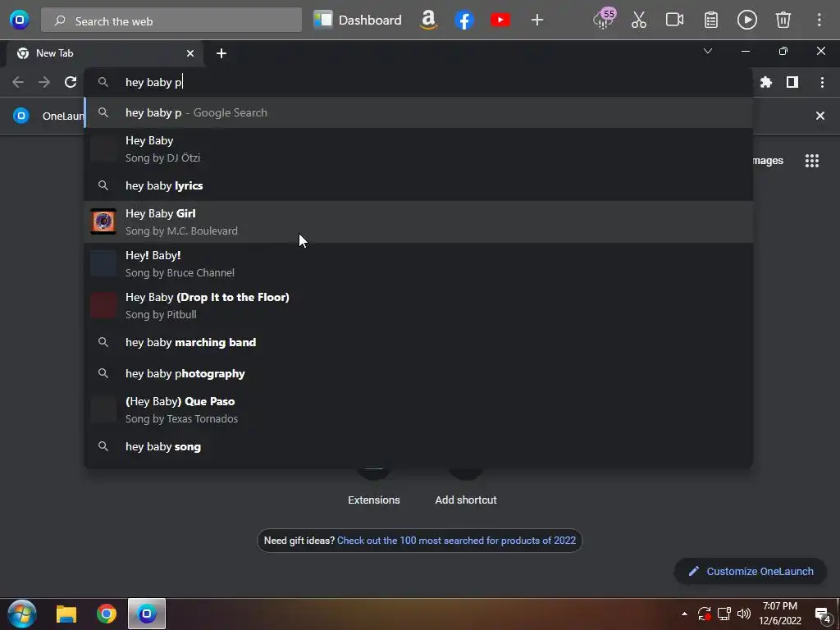Click the trash can icon
The height and width of the screenshot is (630, 840).
[x=783, y=21]
